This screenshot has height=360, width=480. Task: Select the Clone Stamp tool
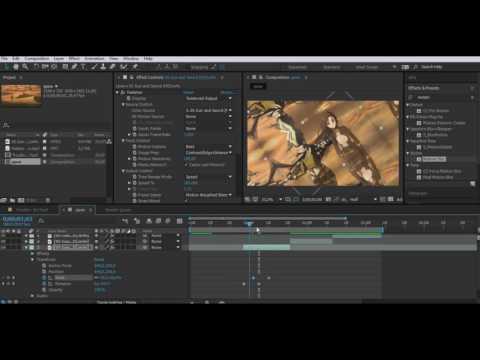coord(104,67)
